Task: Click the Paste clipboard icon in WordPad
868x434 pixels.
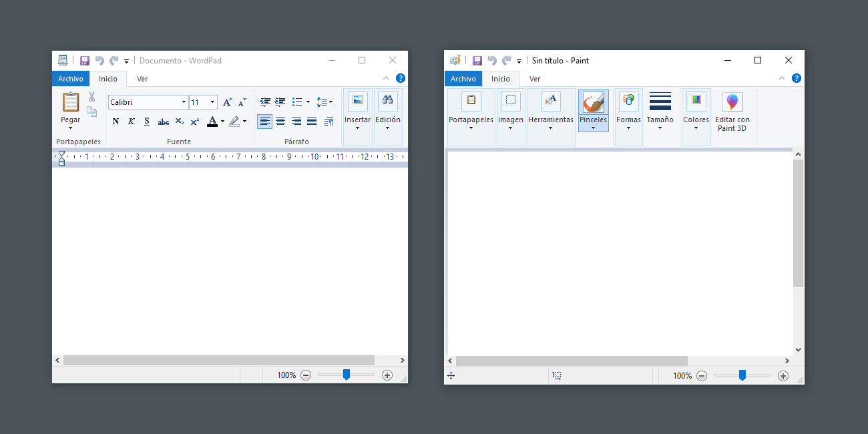Action: pos(70,102)
